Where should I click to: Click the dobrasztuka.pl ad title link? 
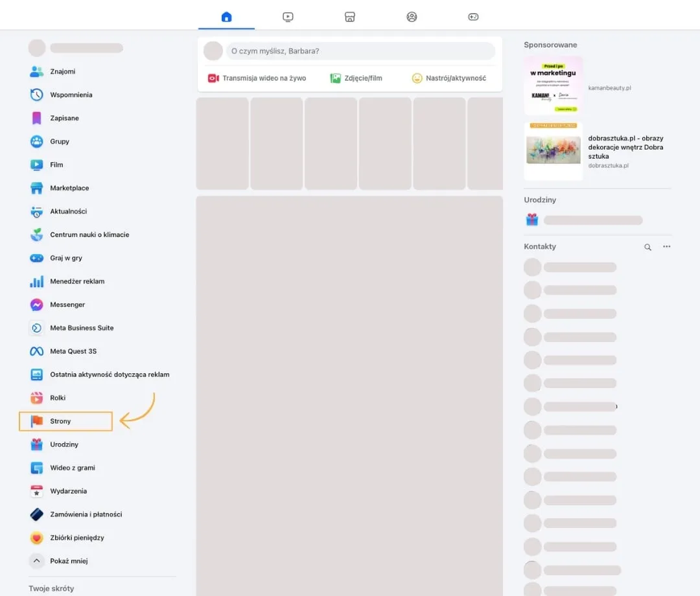(625, 147)
